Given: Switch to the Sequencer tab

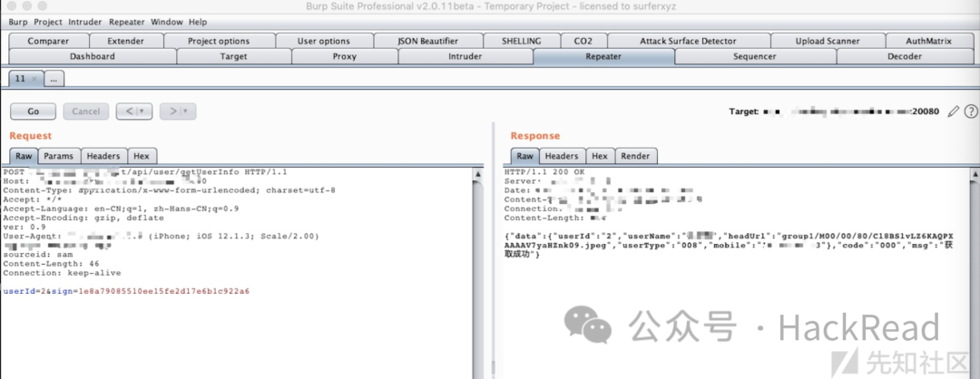Looking at the screenshot, I should point(755,56).
